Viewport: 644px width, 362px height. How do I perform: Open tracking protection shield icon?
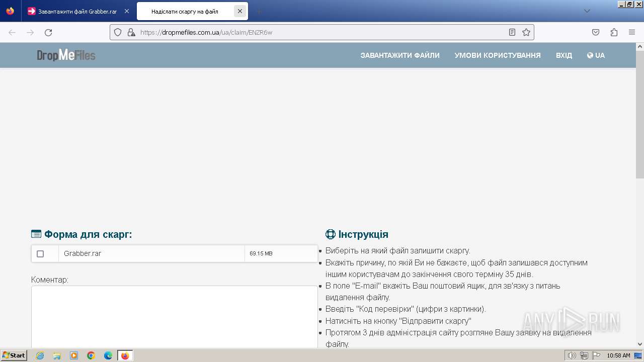pos(118,32)
